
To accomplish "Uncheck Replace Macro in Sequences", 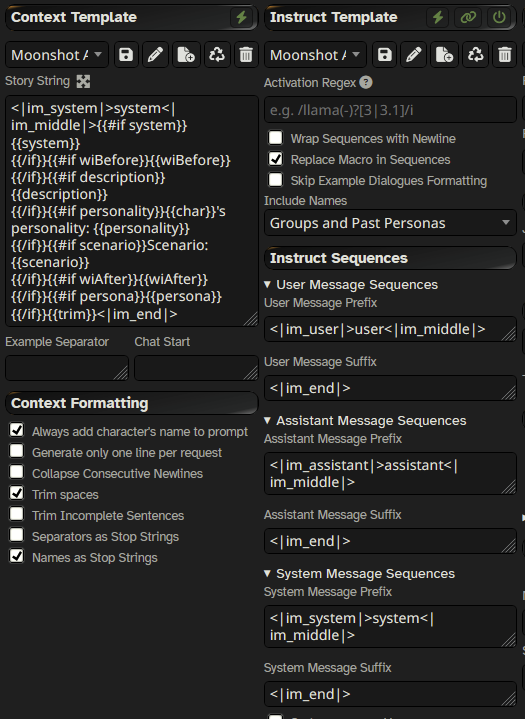I will [x=276, y=159].
